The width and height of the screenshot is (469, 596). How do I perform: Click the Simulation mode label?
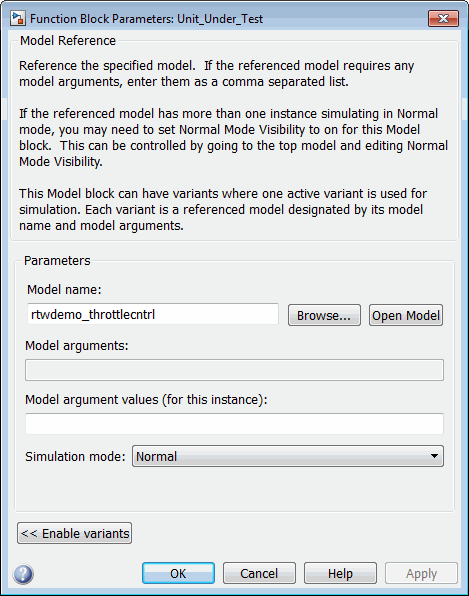[75, 456]
